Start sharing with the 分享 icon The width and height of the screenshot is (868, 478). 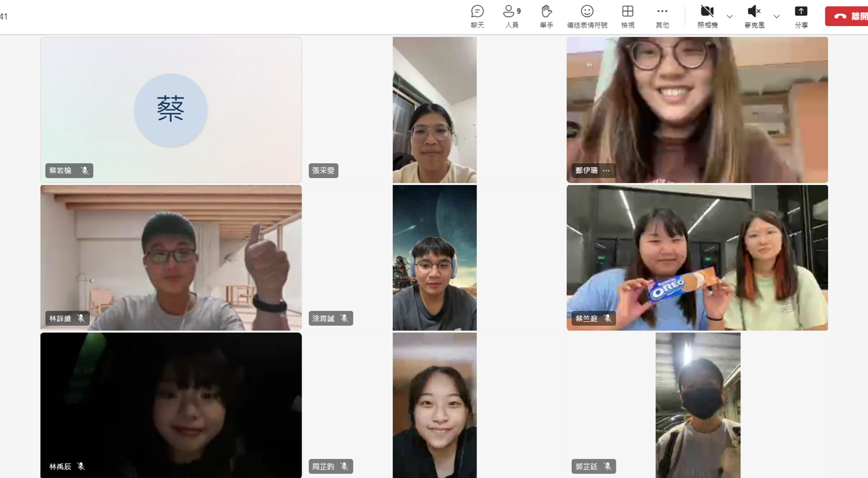[801, 16]
